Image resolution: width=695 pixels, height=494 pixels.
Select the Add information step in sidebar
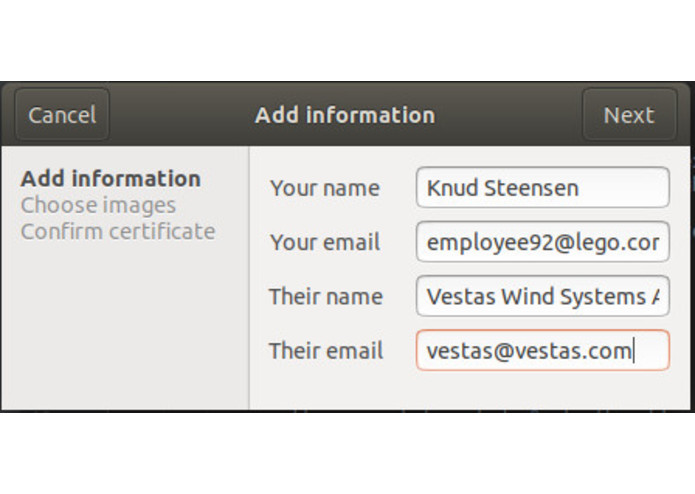click(x=111, y=179)
